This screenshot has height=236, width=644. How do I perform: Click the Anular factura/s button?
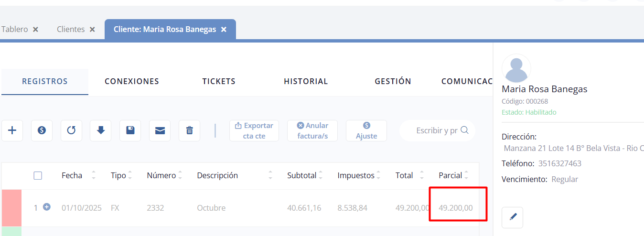point(312,130)
